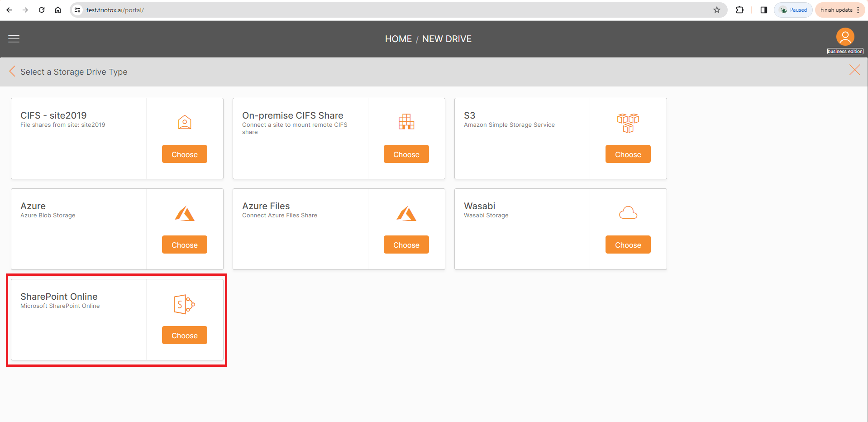This screenshot has height=422, width=868.
Task: Close the Select a Storage Drive Type panel
Action: [854, 70]
